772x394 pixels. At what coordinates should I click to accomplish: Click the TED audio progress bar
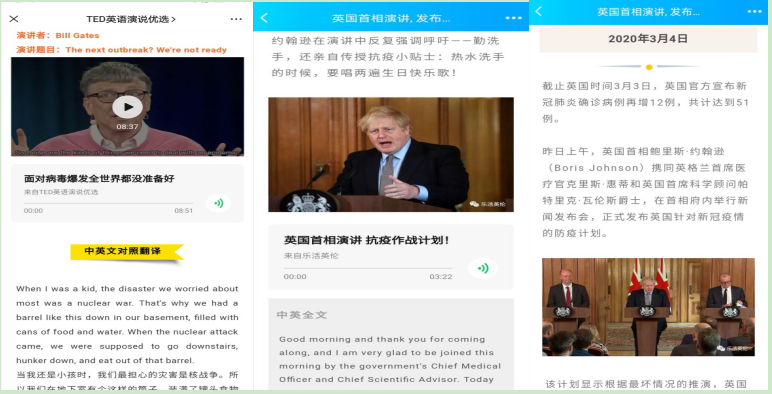click(108, 203)
